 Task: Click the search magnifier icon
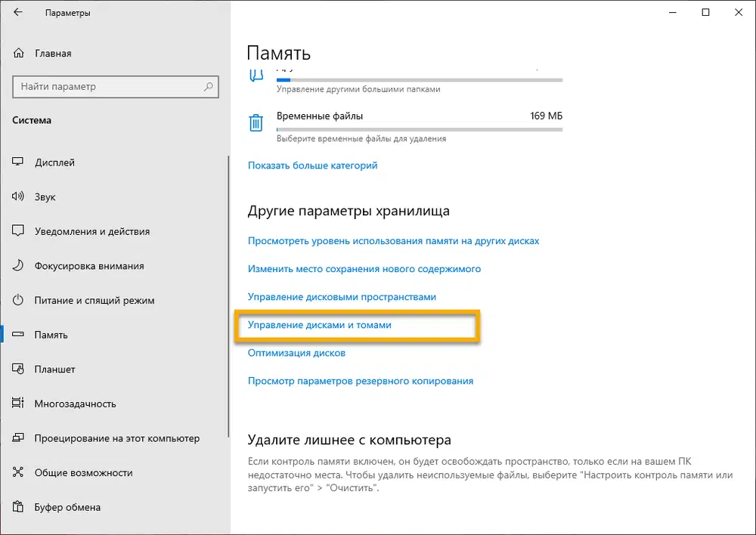coord(209,87)
